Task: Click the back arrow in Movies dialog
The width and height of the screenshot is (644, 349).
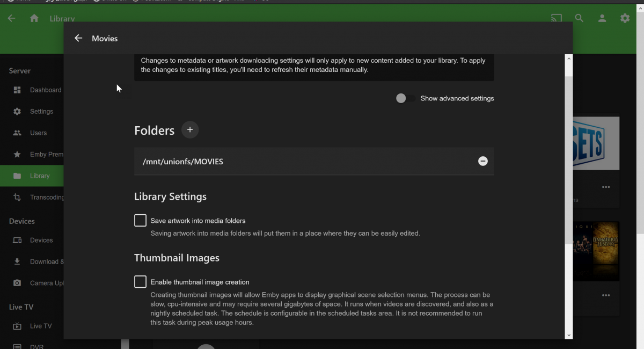Action: pos(78,38)
